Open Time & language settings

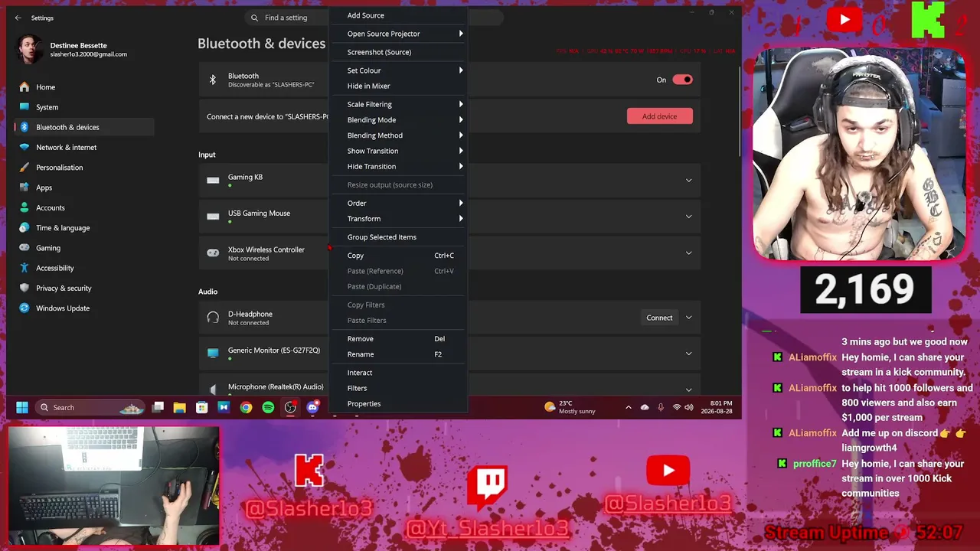coord(84,228)
